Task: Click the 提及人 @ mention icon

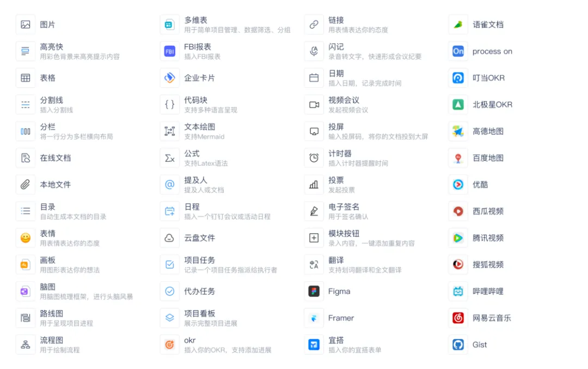Action: 169,185
